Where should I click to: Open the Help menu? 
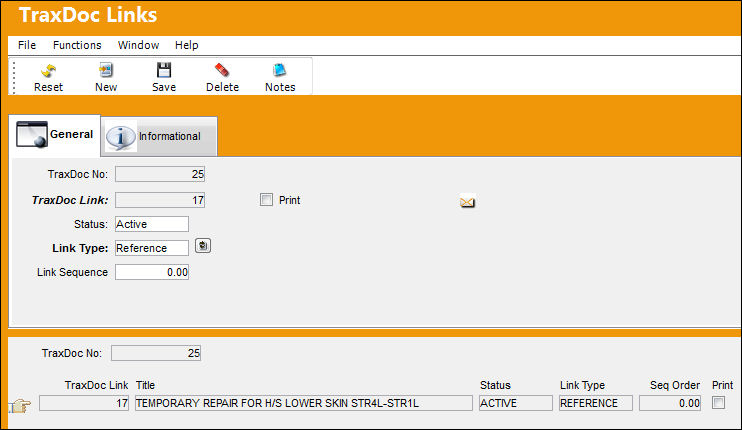click(x=186, y=45)
